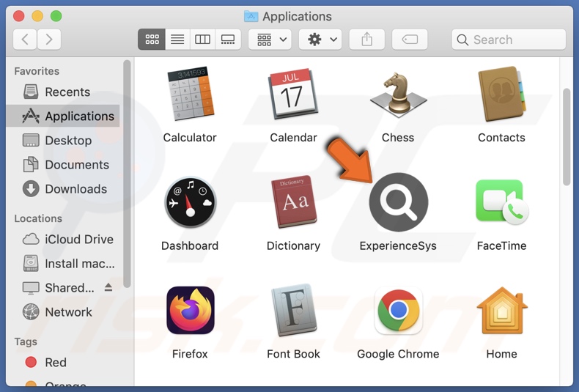Select the Font Book app icon

(x=294, y=310)
